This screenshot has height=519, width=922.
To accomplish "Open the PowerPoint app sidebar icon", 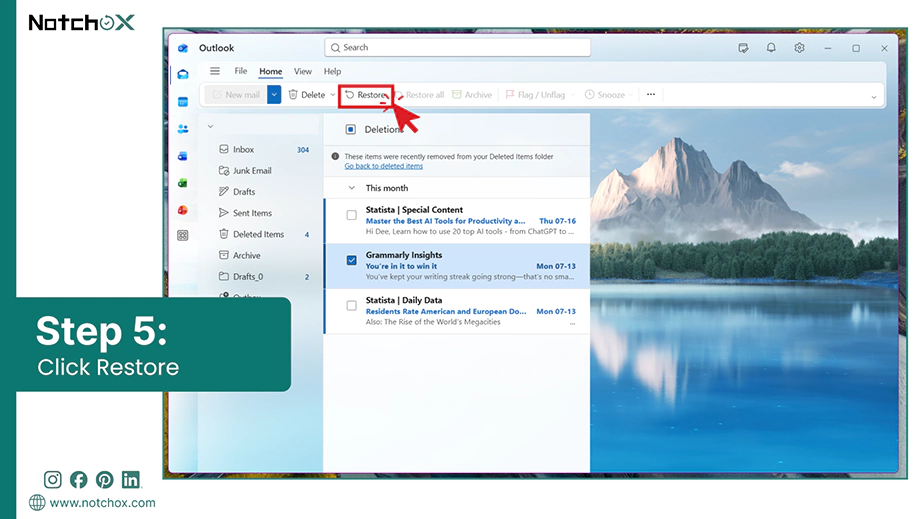I will (183, 210).
